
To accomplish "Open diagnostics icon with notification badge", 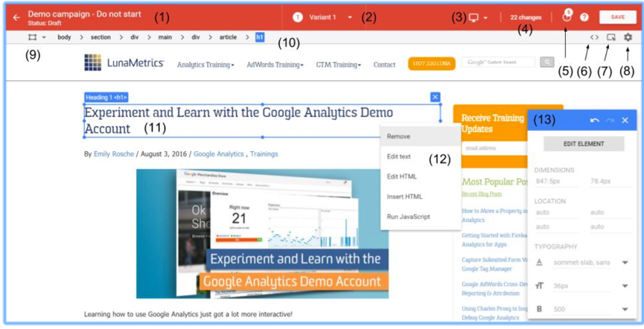I will click(x=566, y=17).
